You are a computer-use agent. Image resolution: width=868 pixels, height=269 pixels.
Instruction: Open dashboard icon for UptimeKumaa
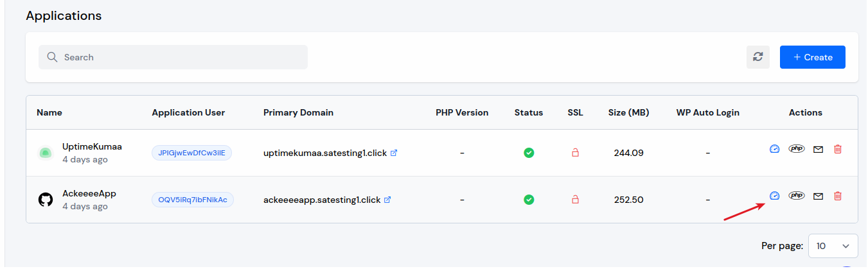(x=774, y=149)
